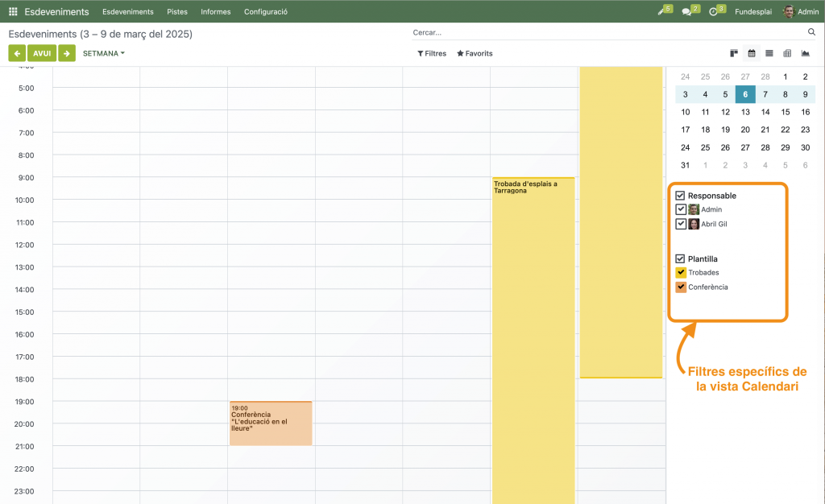The image size is (825, 504).
Task: Switch to graph view
Action: (805, 54)
